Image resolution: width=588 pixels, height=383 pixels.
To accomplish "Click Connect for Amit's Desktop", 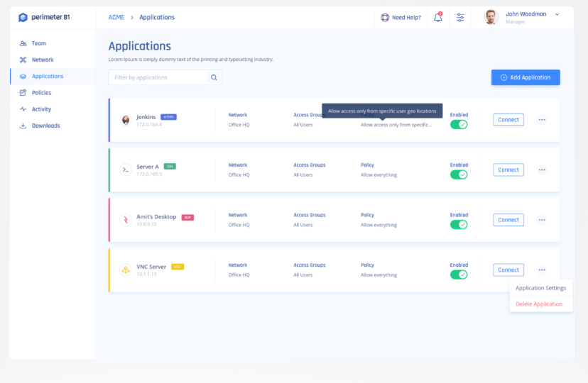I will point(508,220).
